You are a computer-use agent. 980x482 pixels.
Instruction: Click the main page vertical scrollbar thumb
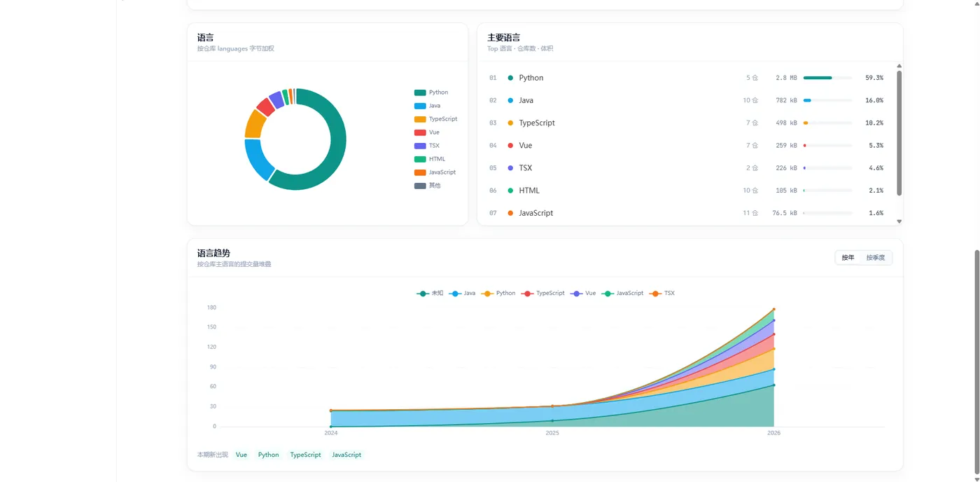pos(976,361)
